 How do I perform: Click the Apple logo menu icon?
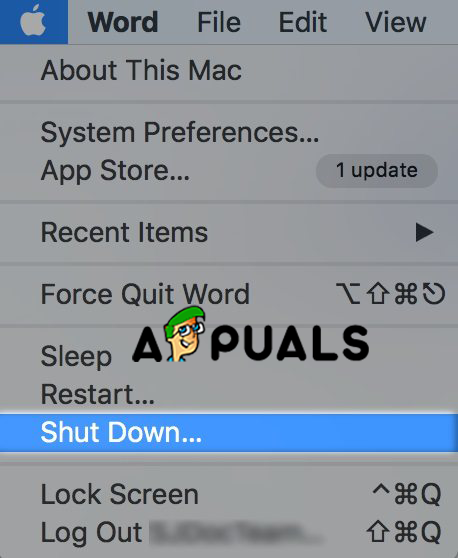33,22
